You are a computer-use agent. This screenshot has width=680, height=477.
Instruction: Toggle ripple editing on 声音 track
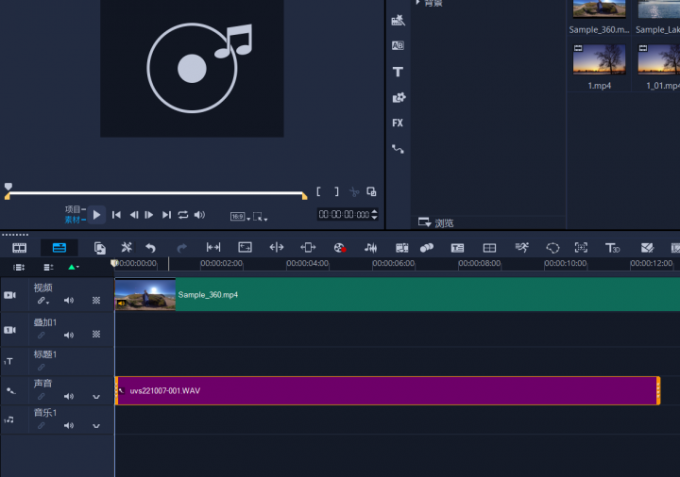(41, 396)
